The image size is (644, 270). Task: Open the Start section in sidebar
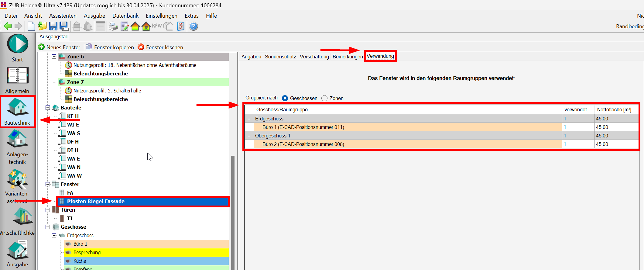[18, 48]
